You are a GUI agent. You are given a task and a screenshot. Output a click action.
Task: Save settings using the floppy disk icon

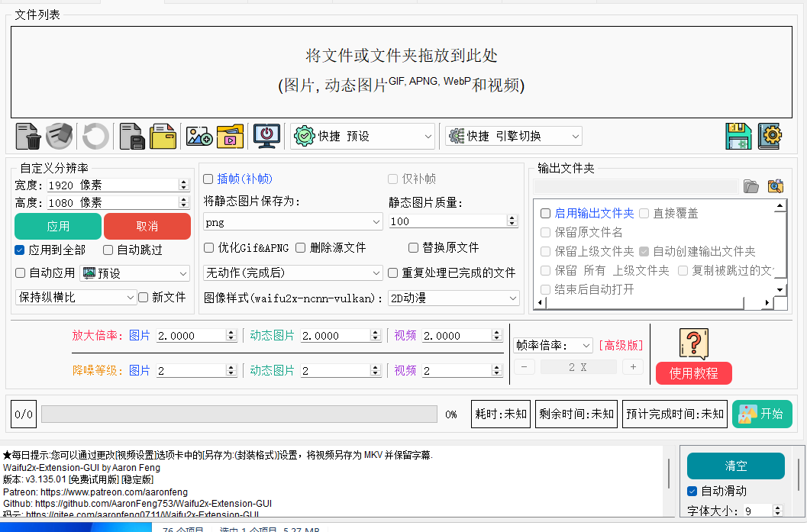738,136
